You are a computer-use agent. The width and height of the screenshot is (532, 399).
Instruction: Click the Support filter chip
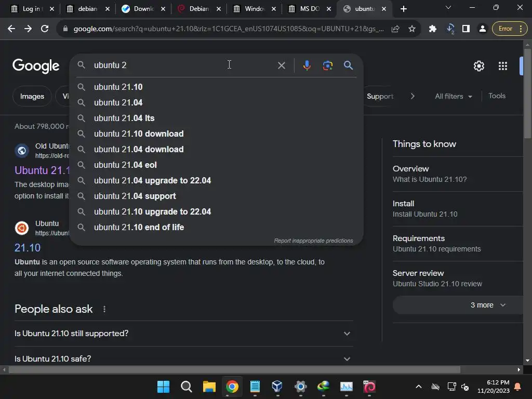pyautogui.click(x=380, y=96)
